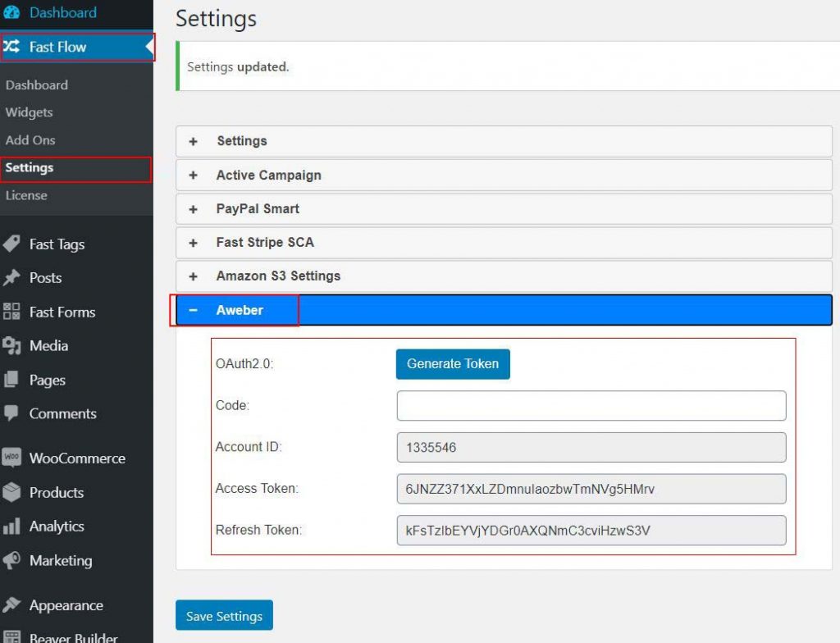Click the Fast Flow shuffle icon
The width and height of the screenshot is (840, 643).
(x=11, y=46)
